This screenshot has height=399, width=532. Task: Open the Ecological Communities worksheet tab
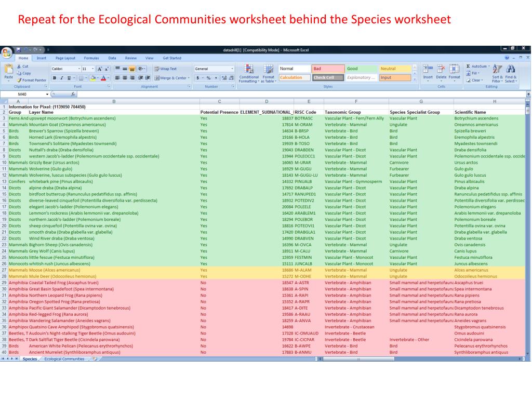point(64,359)
